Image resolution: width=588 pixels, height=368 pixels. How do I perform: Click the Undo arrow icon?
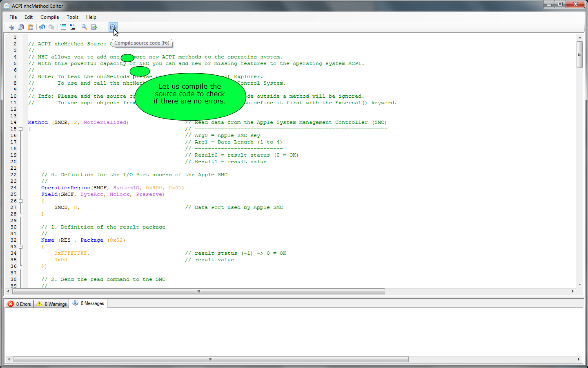[x=42, y=27]
